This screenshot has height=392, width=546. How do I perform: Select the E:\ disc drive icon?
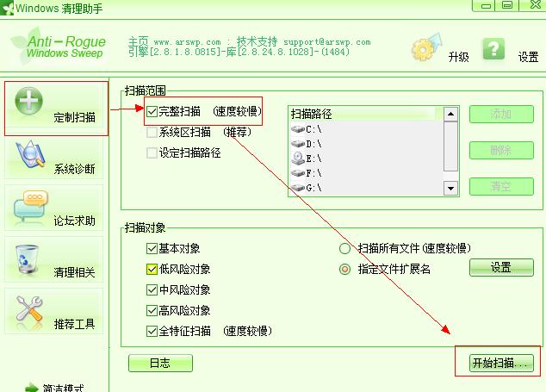pyautogui.click(x=298, y=159)
